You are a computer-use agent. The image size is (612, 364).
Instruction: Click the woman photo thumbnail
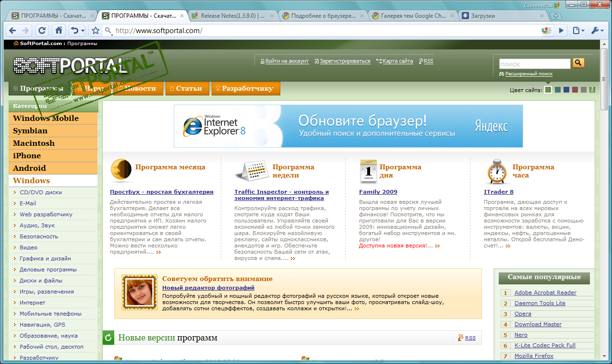140,292
